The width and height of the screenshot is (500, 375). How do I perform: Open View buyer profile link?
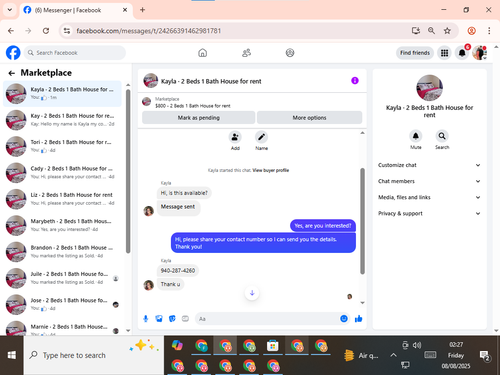click(270, 170)
